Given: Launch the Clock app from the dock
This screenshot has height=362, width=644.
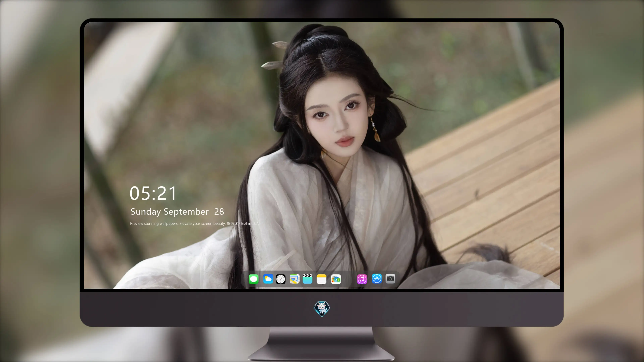Looking at the screenshot, I should click(x=281, y=279).
